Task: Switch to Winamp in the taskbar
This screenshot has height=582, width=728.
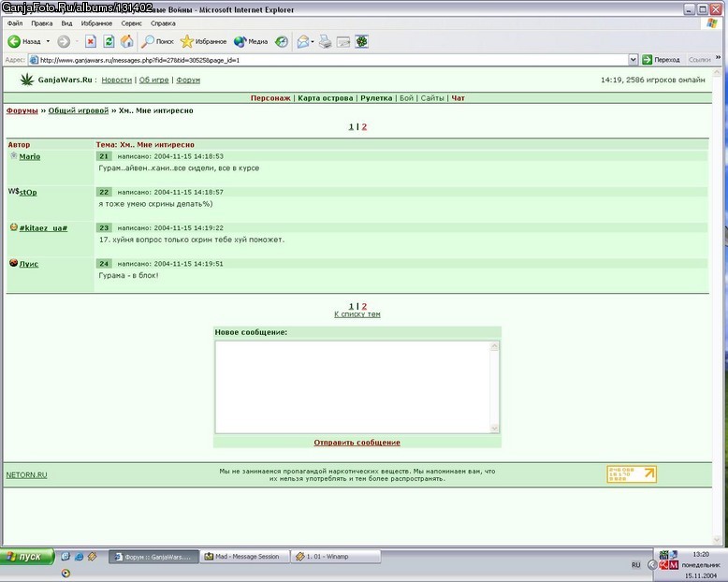Action: pyautogui.click(x=336, y=557)
